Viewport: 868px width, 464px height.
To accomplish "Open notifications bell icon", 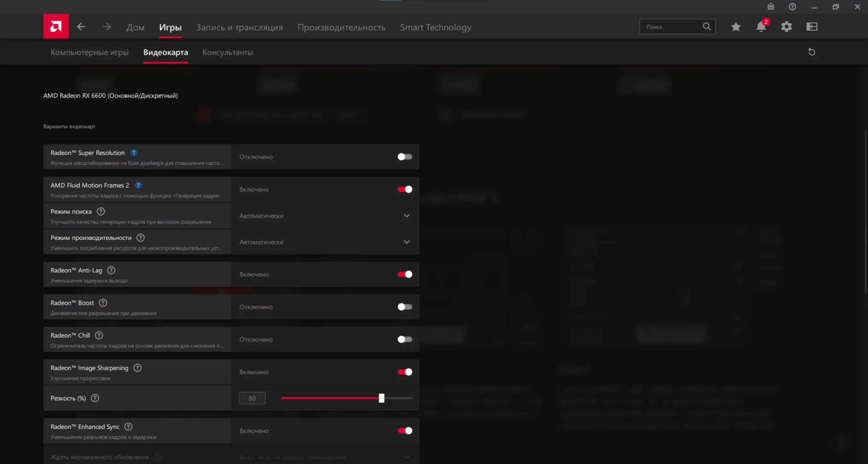I will [761, 27].
